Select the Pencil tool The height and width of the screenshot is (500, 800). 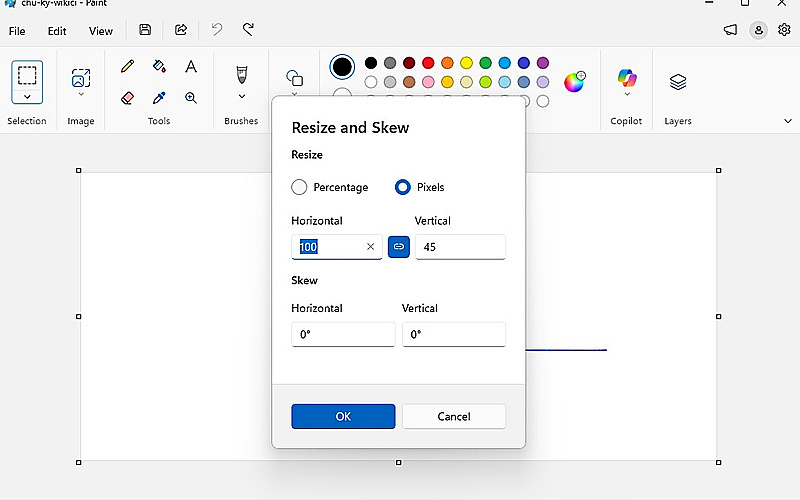pyautogui.click(x=128, y=66)
